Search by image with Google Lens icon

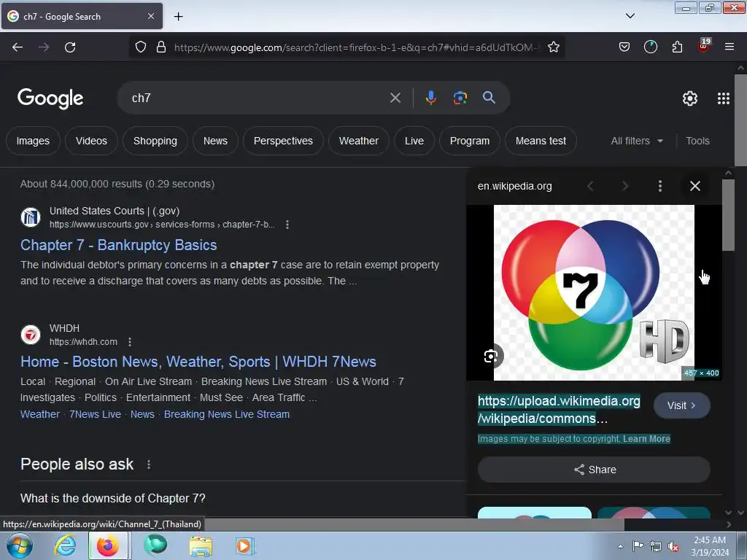click(x=460, y=98)
